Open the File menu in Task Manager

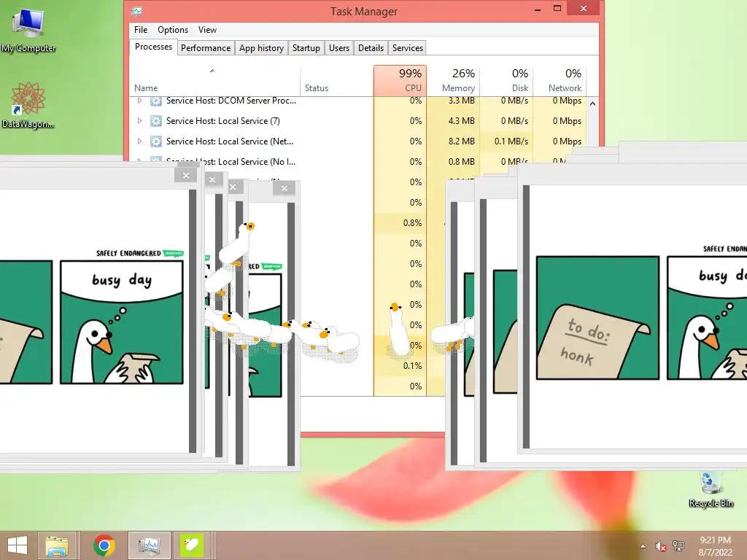coord(141,29)
